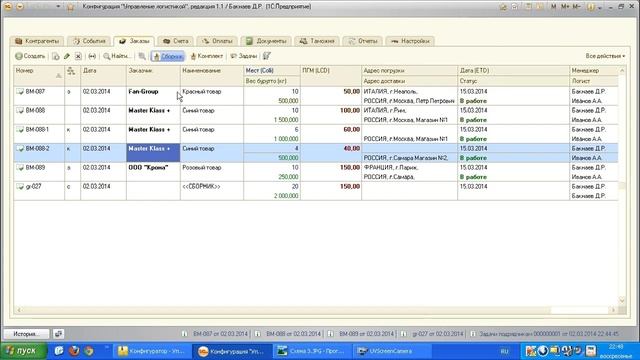Click the horizontal scrollbar left arrow
This screenshot has width=640, height=360.
click(x=19, y=310)
